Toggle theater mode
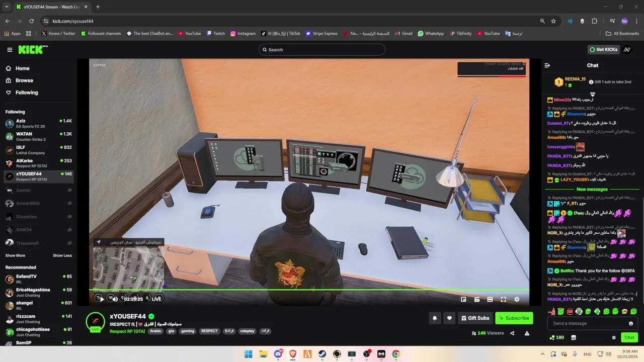The height and width of the screenshot is (362, 644). pyautogui.click(x=490, y=299)
